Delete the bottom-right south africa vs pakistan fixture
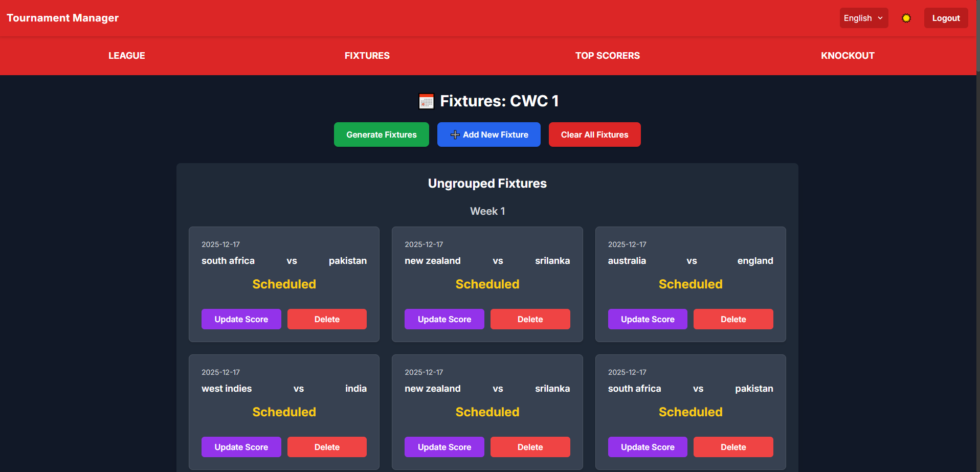This screenshot has height=472, width=980. click(733, 447)
